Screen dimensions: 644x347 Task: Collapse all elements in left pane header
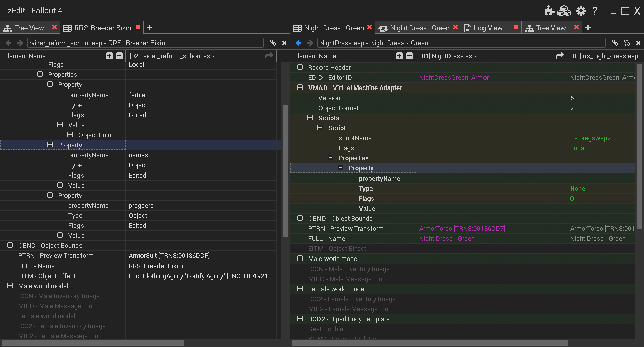(x=119, y=56)
